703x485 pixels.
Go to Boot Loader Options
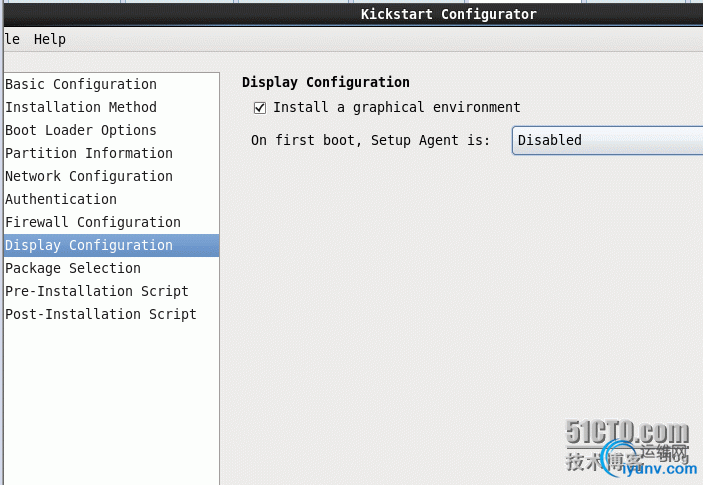click(x=112, y=130)
